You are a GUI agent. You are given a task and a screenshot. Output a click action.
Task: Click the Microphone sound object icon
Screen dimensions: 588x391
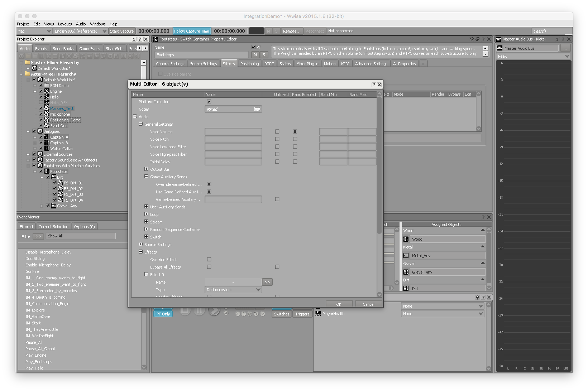click(x=47, y=114)
